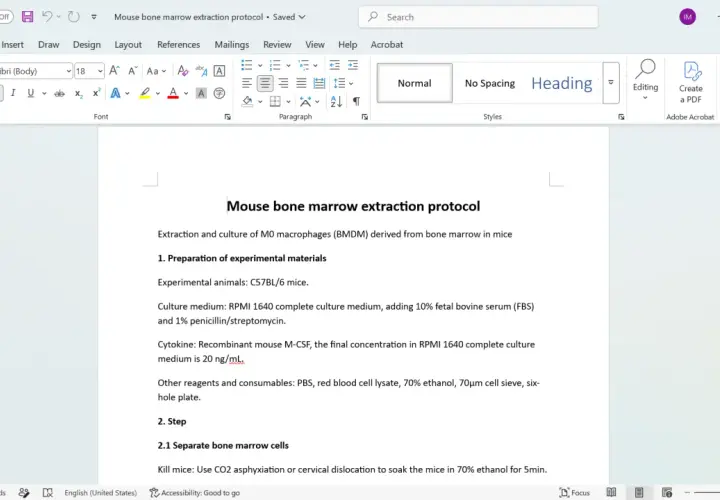The width and height of the screenshot is (720, 500).
Task: Insert an enclosed character
Action: coord(219,93)
